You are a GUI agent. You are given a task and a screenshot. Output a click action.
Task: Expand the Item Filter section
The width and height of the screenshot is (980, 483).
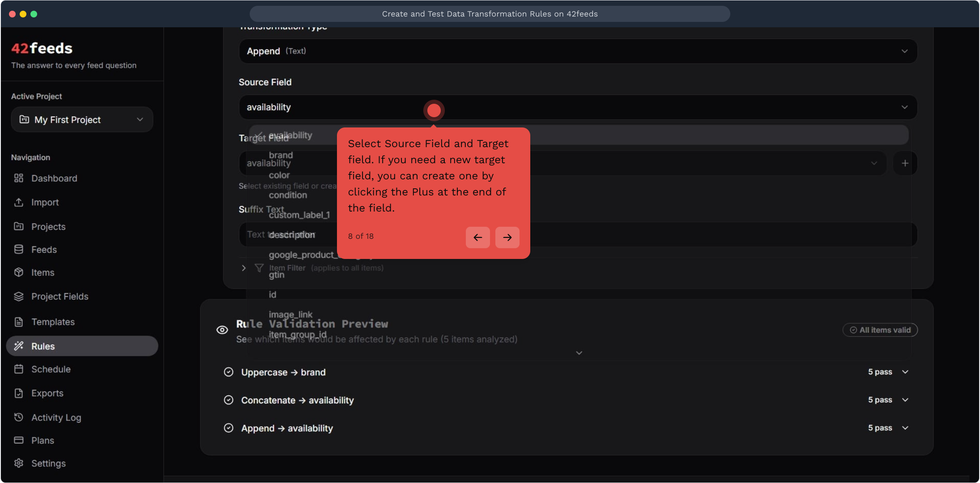coord(243,268)
